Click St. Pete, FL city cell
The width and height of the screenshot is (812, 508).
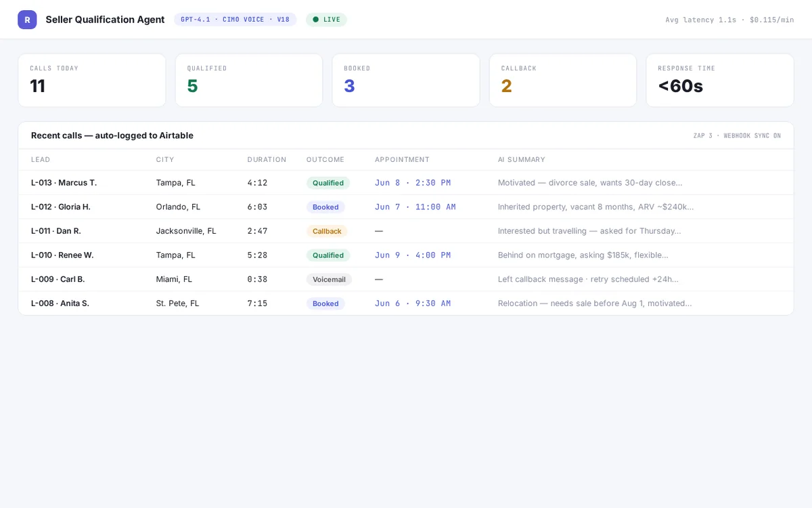tap(177, 303)
